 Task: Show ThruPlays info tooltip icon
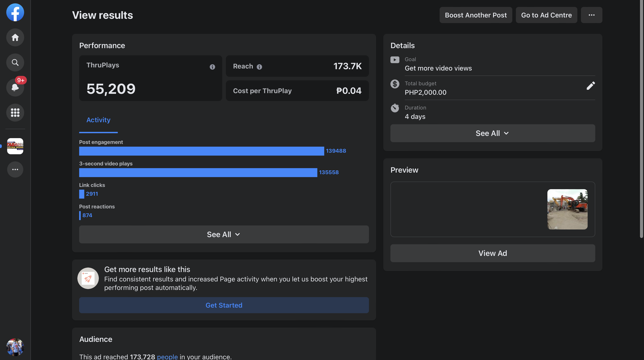coord(212,67)
